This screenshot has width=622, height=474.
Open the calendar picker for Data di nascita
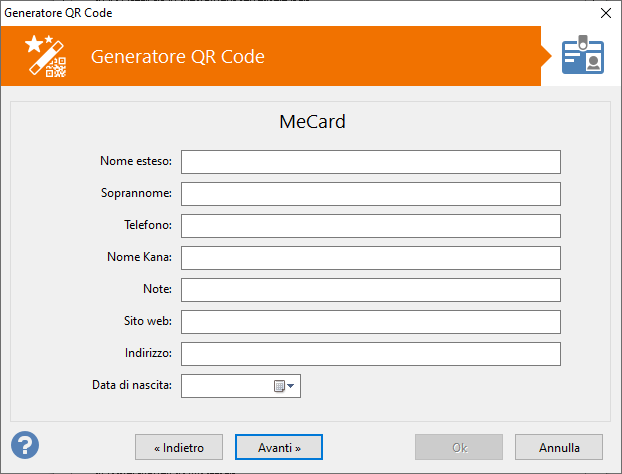[x=285, y=386]
